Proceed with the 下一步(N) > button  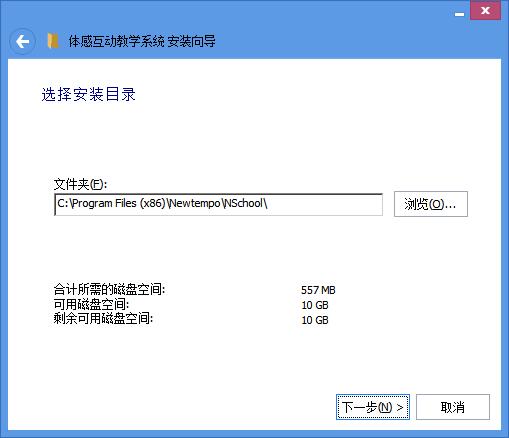[373, 407]
